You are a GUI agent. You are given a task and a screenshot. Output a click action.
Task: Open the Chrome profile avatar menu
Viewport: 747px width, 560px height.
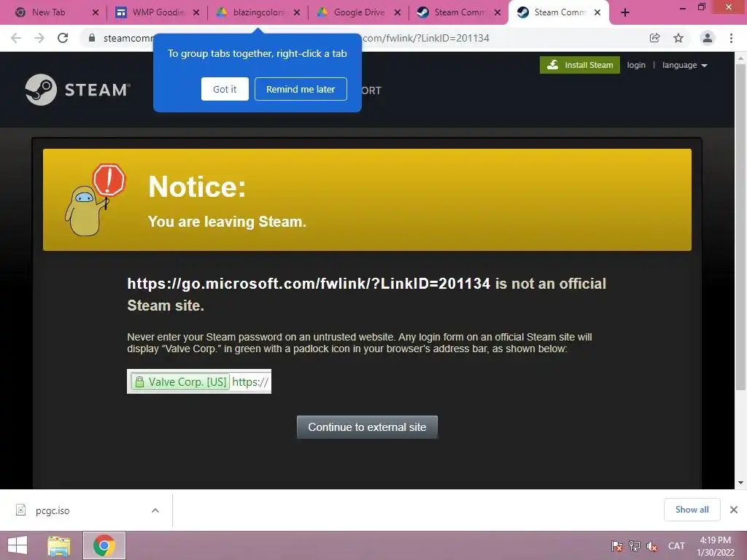[708, 38]
